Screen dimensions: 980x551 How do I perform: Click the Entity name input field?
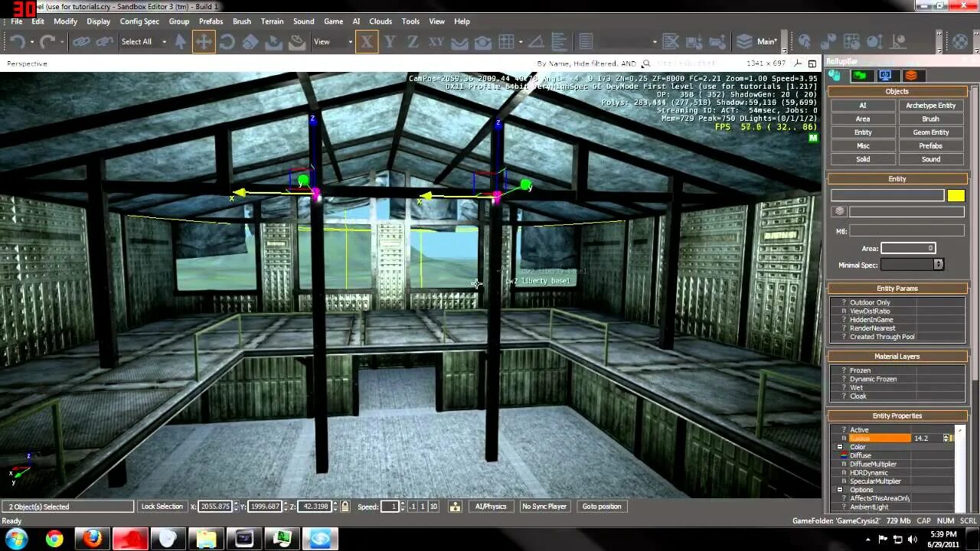pyautogui.click(x=887, y=196)
